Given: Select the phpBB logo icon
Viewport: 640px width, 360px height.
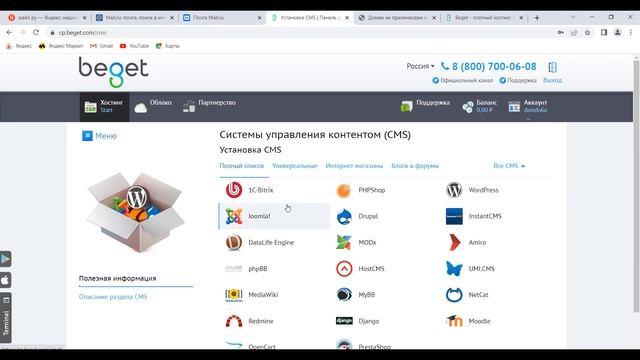Looking at the screenshot, I should coord(234,269).
